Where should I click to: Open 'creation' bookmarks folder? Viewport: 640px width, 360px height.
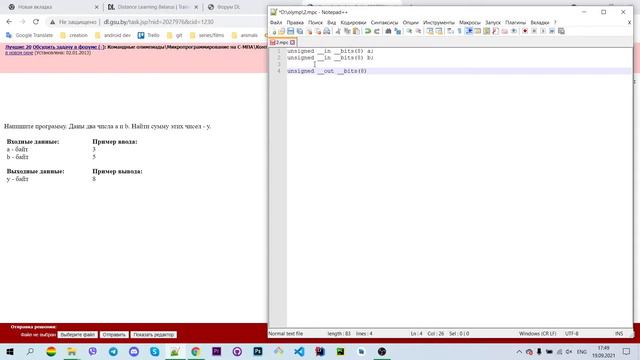pyautogui.click(x=74, y=35)
